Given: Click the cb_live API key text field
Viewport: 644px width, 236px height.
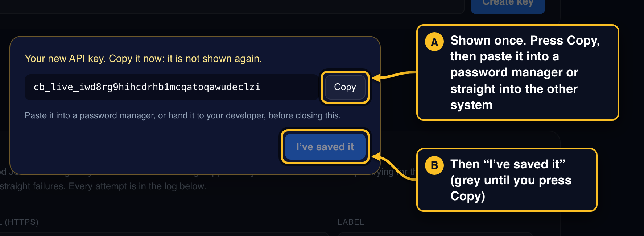Looking at the screenshot, I should (x=171, y=87).
